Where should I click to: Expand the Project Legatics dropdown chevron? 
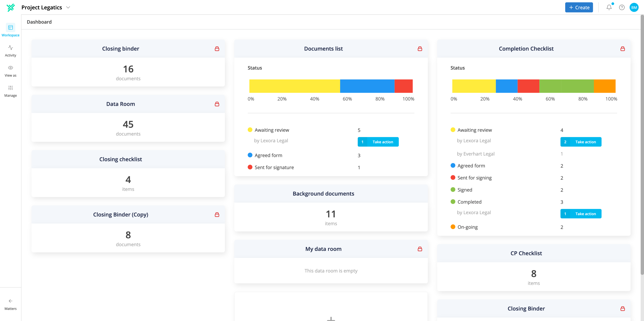click(x=68, y=8)
